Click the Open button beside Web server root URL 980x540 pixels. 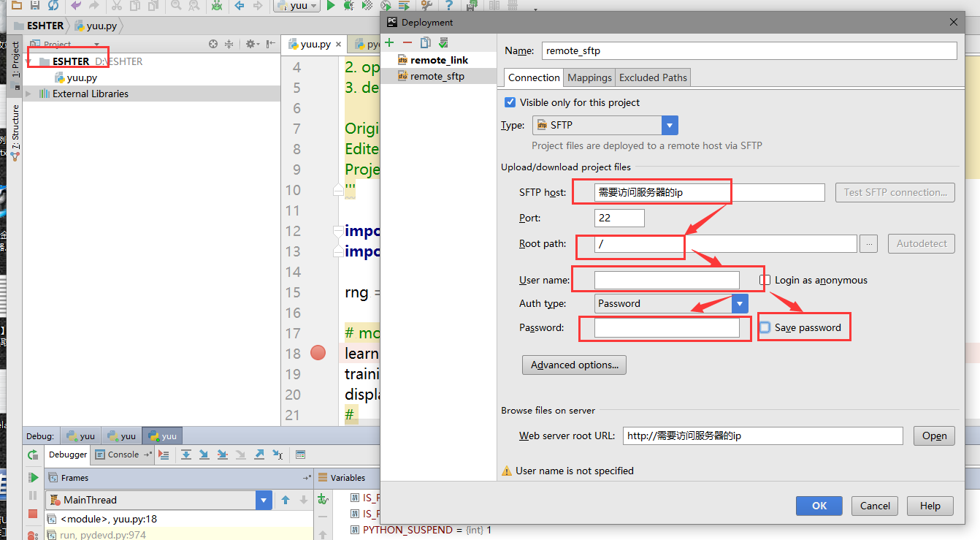click(x=934, y=436)
